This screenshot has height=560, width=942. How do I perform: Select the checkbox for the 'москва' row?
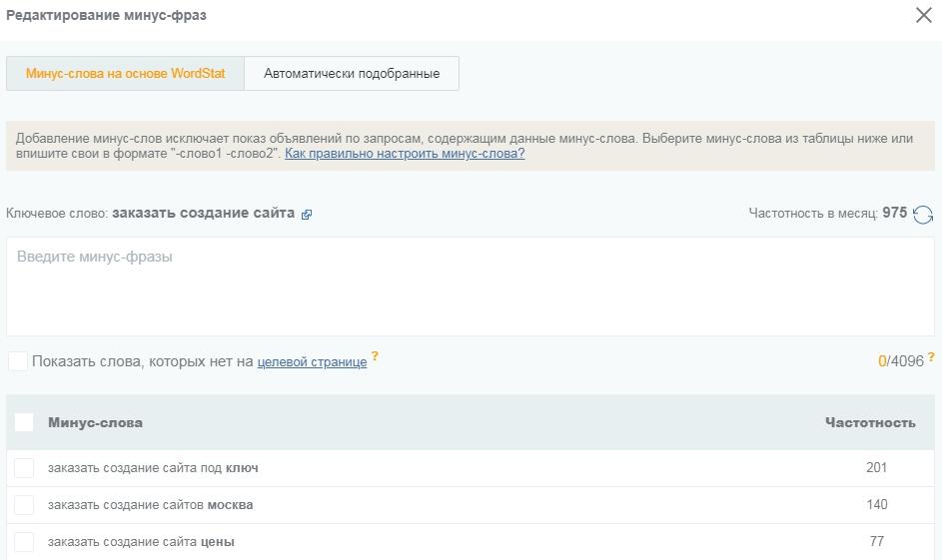(24, 505)
